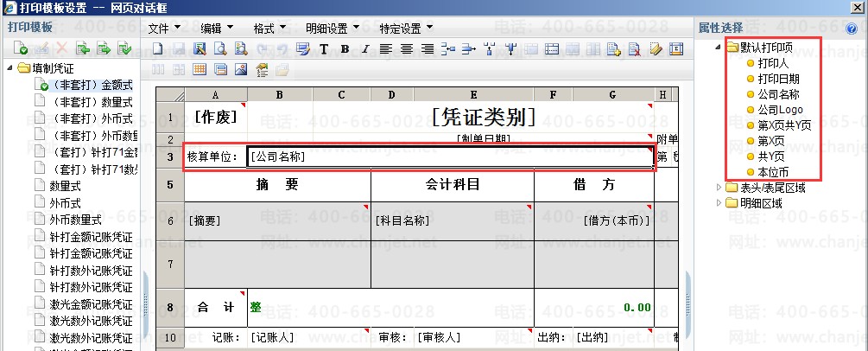Collapse the 默认打印项 folder
Viewport: 868px width, 351px height.
click(x=719, y=48)
